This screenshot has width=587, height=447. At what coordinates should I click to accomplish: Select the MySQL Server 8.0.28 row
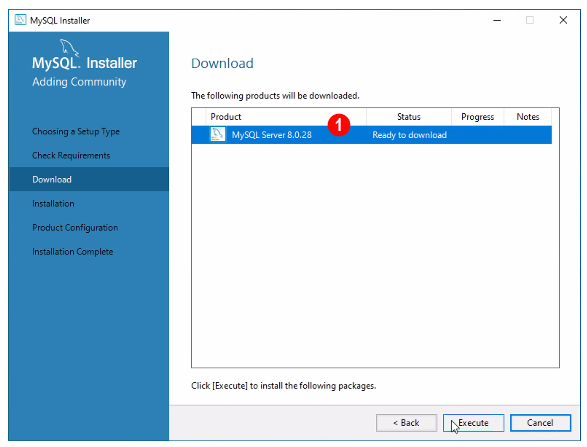[x=371, y=135]
